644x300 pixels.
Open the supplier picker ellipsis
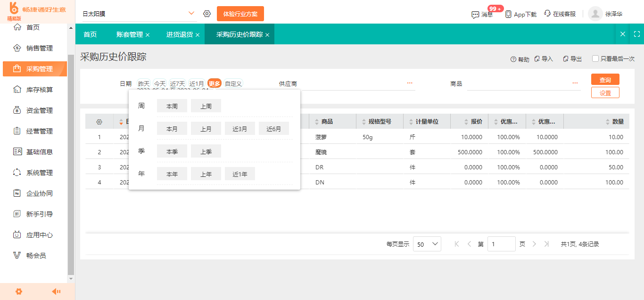409,83
